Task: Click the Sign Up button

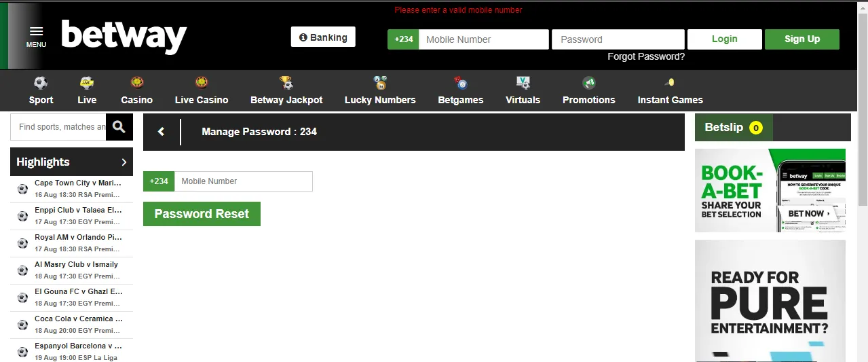Action: point(802,39)
